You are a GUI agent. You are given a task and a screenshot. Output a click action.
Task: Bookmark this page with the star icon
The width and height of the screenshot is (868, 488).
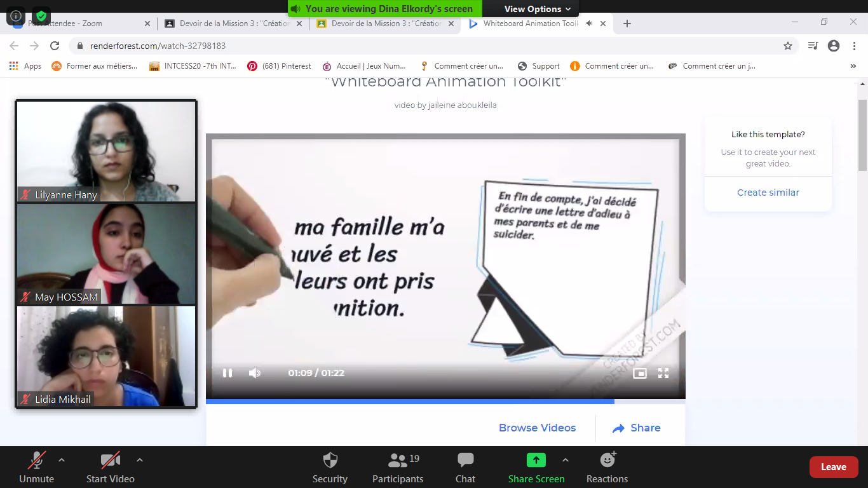pos(787,46)
